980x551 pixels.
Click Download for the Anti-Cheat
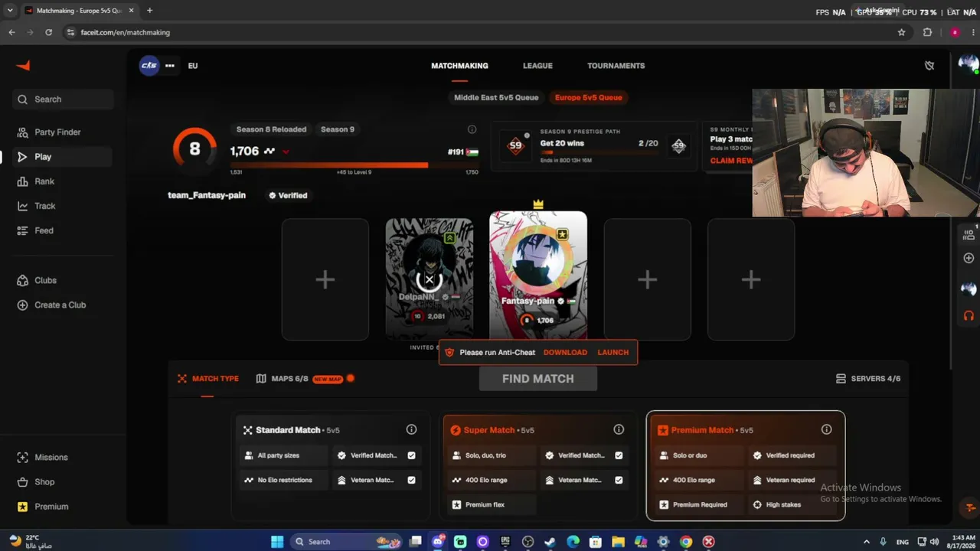pyautogui.click(x=565, y=353)
